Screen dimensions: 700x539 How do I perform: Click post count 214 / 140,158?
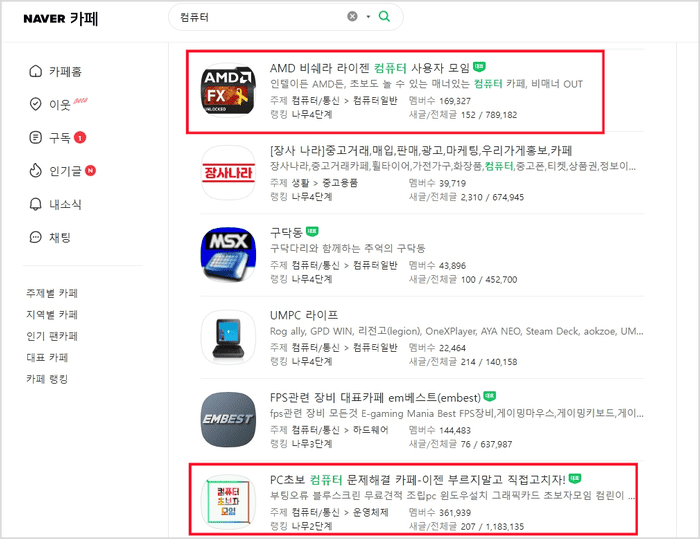(x=489, y=362)
